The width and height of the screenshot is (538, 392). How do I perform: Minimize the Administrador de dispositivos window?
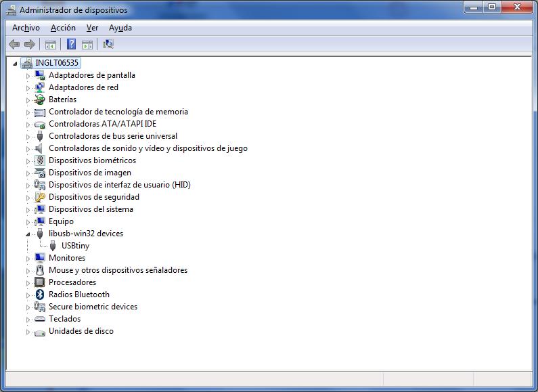(x=474, y=7)
